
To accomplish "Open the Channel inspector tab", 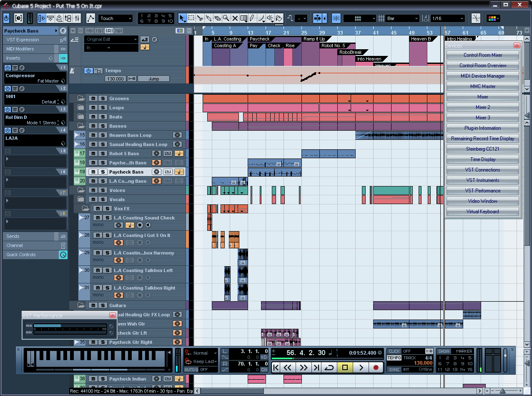I will (x=35, y=245).
